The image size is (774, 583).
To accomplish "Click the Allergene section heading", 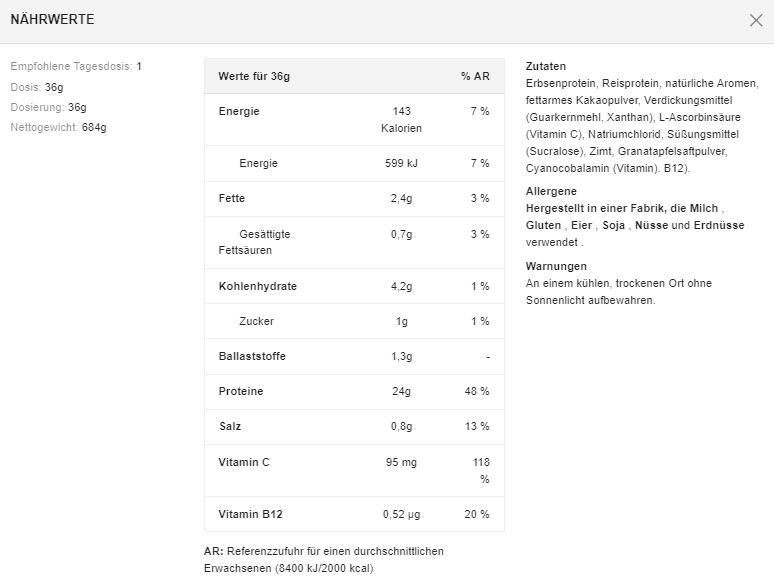I will (x=551, y=191).
